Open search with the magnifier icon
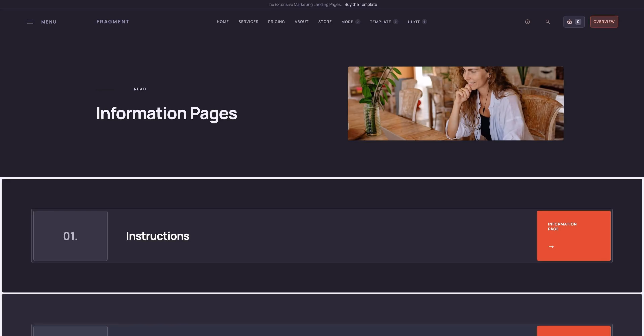644x336 pixels. (x=548, y=22)
